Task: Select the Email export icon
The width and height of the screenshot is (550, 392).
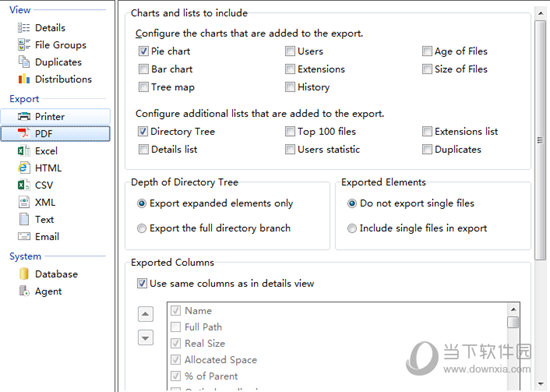Action: click(24, 236)
